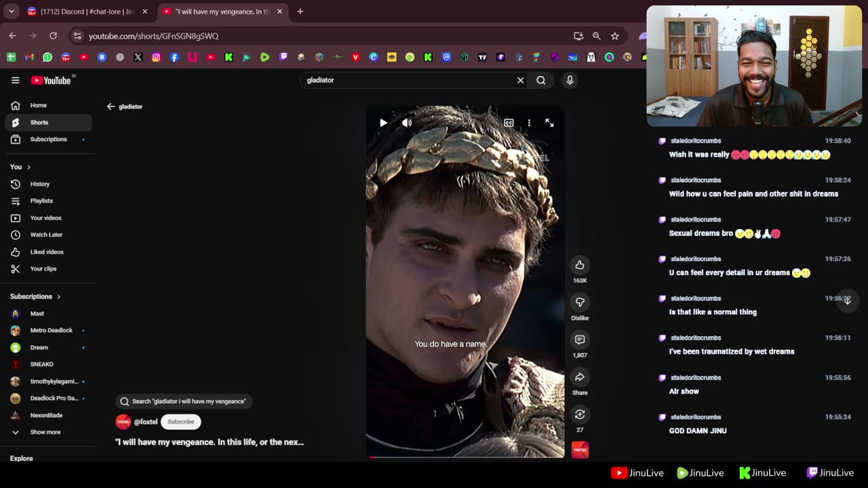Open the Short's more options menu

point(529,123)
